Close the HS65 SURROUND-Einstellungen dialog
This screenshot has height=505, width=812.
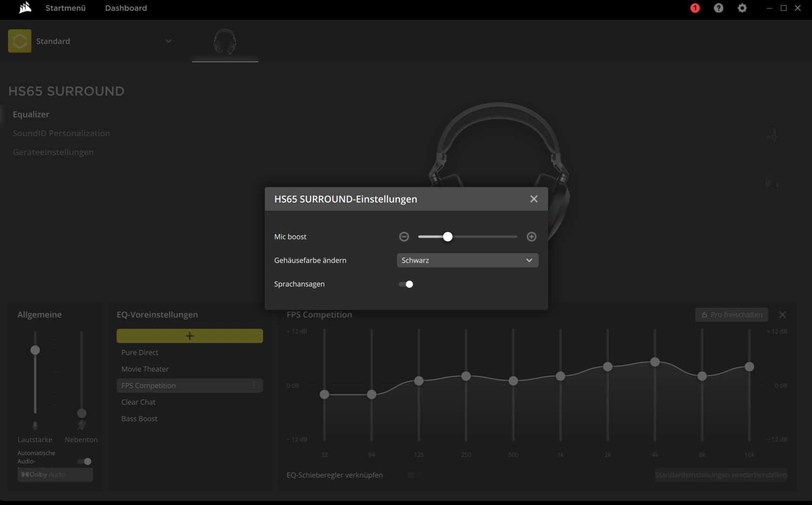(x=533, y=199)
